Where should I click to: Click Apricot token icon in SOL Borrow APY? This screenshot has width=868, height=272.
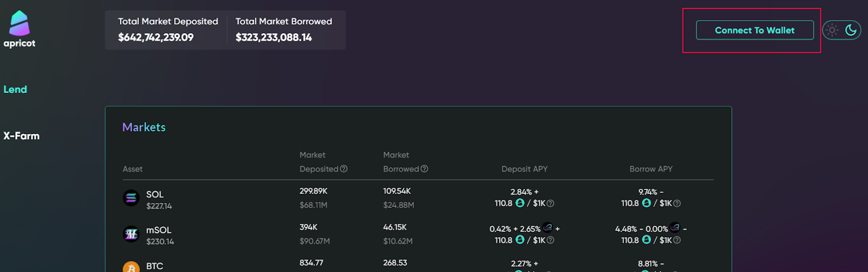[646, 203]
